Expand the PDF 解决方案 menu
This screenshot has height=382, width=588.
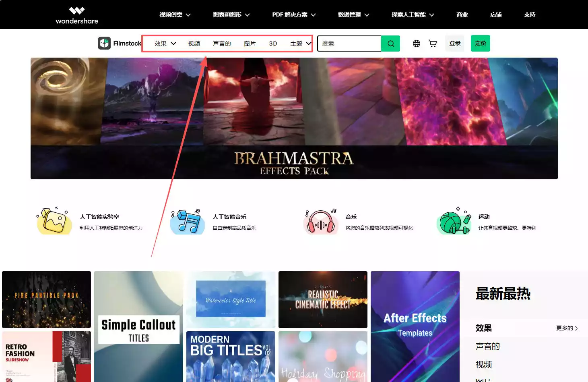294,15
